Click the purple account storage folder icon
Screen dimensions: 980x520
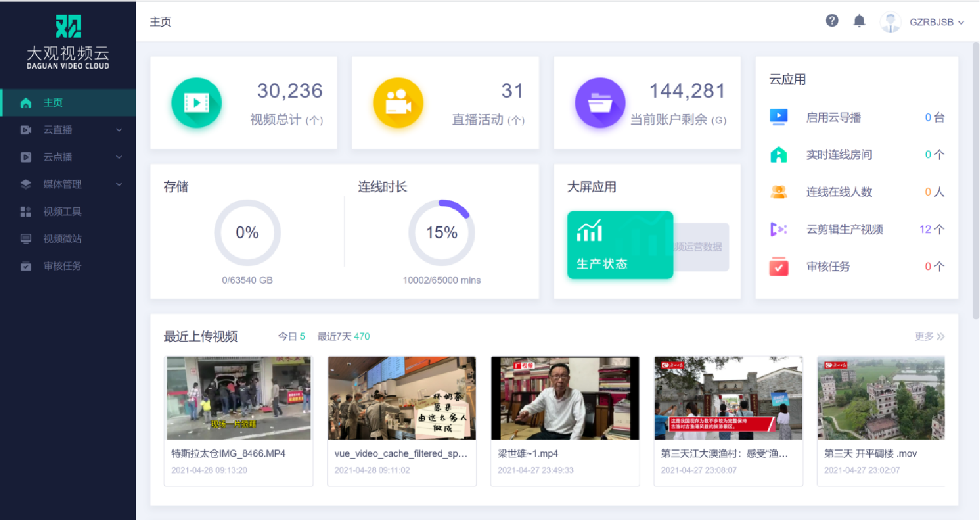click(600, 102)
